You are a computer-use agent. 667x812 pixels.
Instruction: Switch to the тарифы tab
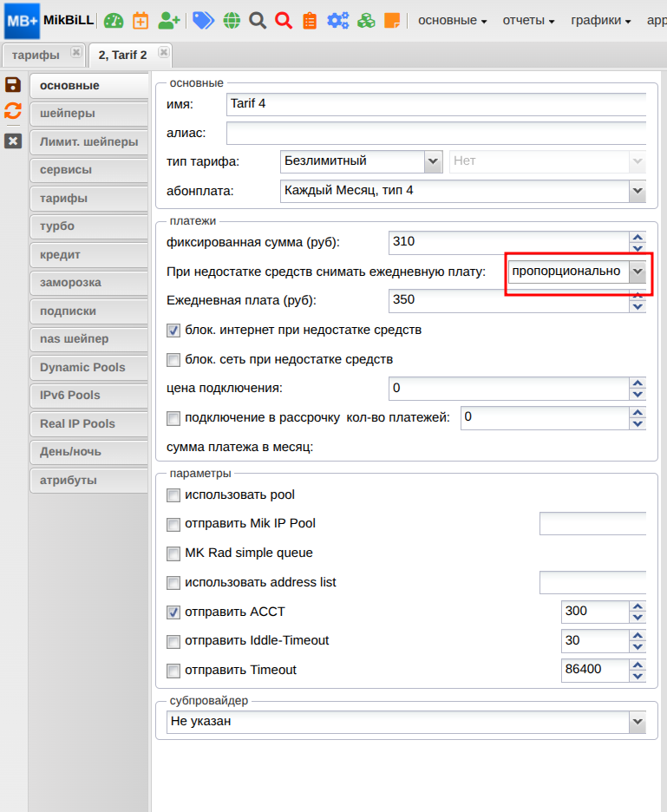tap(36, 55)
